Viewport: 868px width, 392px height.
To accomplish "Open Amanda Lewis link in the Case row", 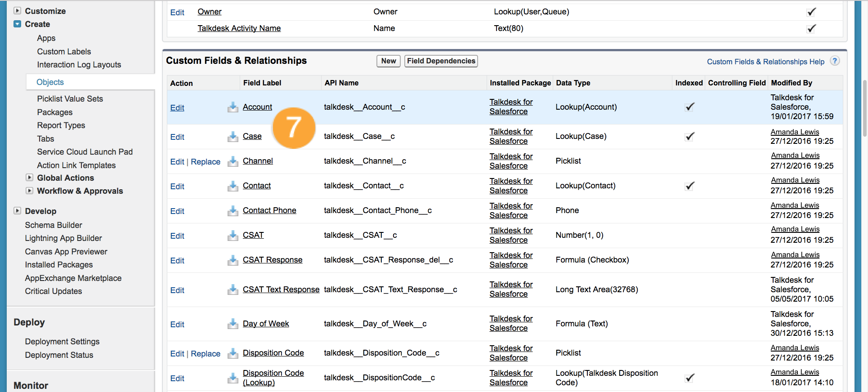I will [795, 132].
